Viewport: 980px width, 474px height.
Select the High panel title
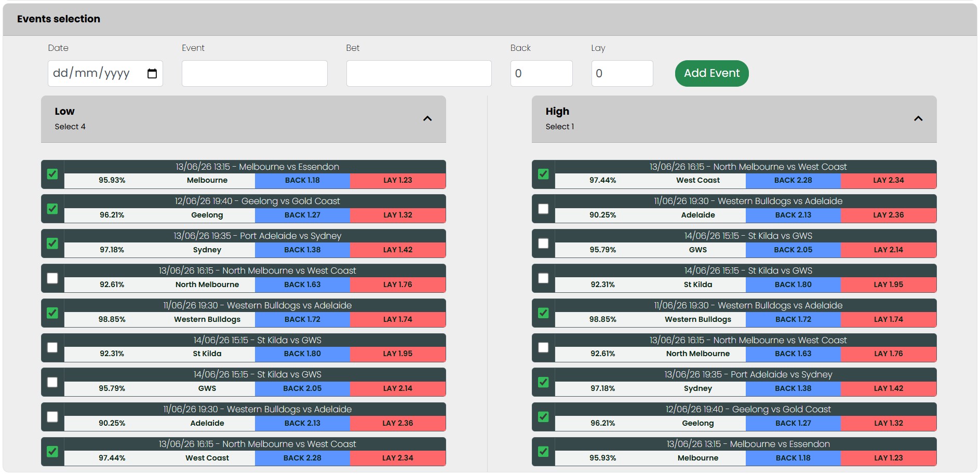pyautogui.click(x=557, y=111)
